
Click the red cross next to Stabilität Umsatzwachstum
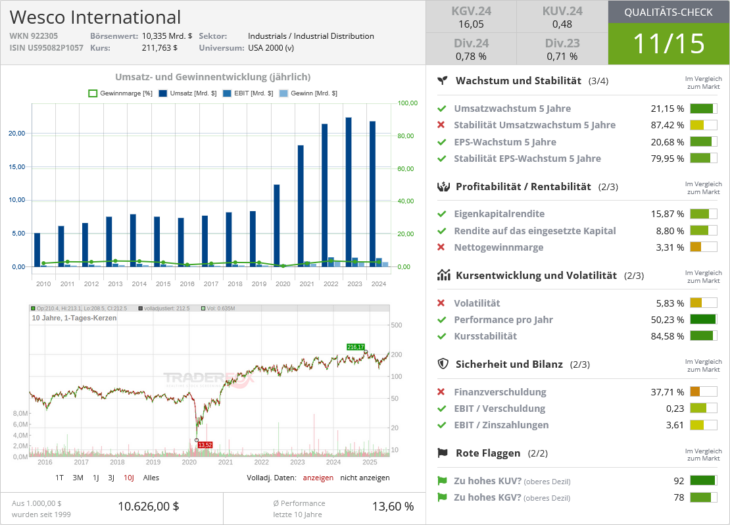(x=441, y=125)
